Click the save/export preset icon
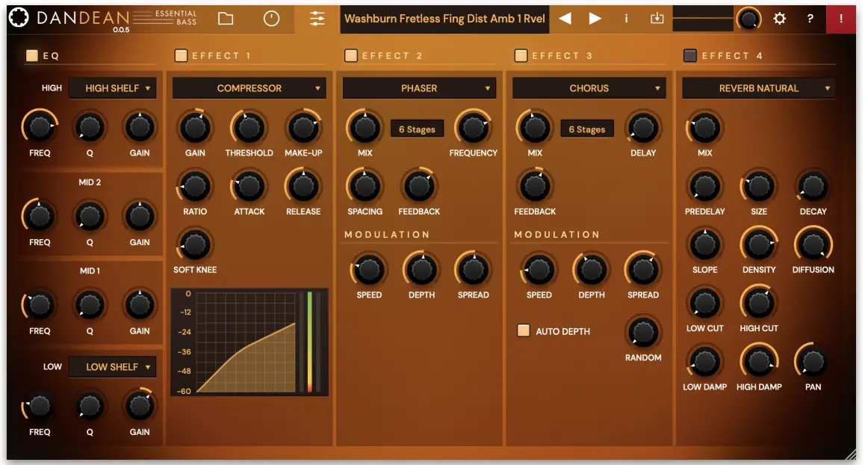The image size is (868, 465). point(657,19)
